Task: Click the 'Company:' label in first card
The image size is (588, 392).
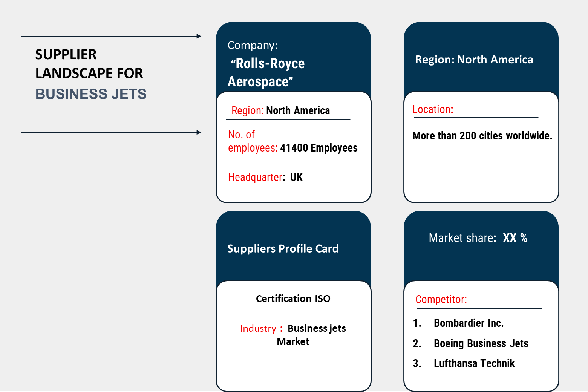Action: [x=253, y=45]
